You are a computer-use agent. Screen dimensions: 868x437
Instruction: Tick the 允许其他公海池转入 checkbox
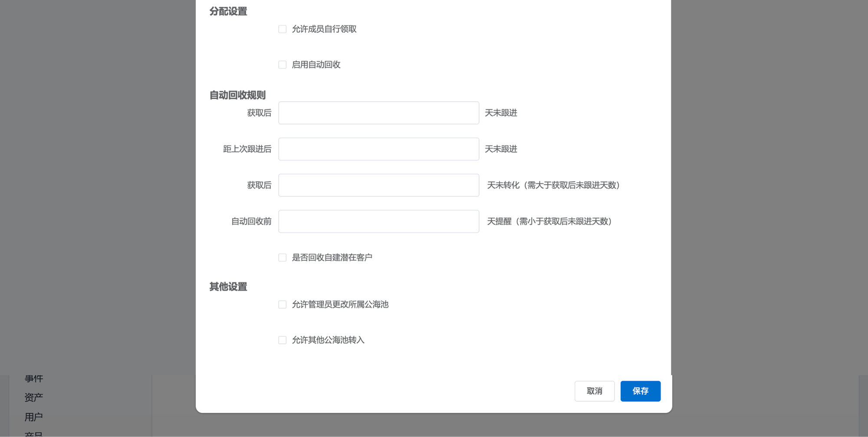[x=283, y=340]
